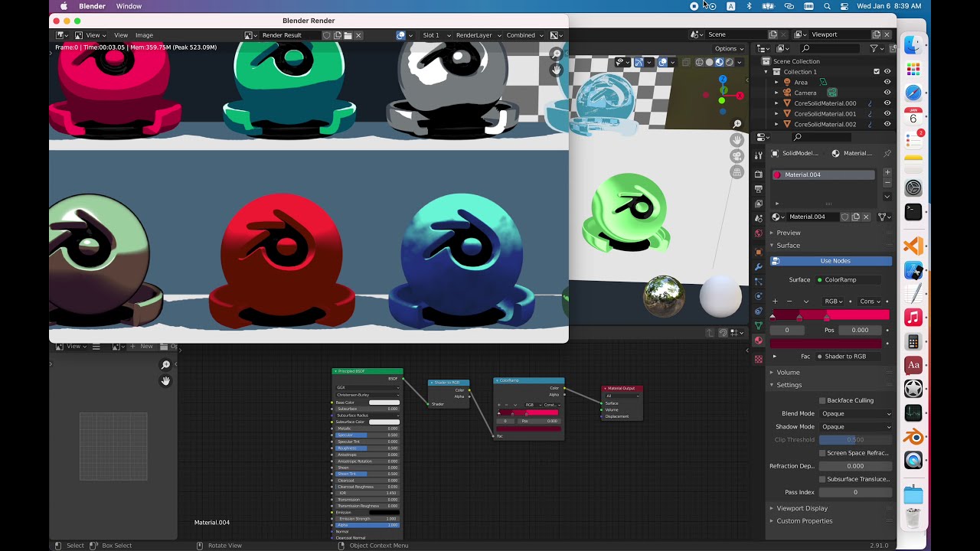Image resolution: width=980 pixels, height=551 pixels.
Task: Select the pan hand tool in render view
Action: tap(557, 70)
